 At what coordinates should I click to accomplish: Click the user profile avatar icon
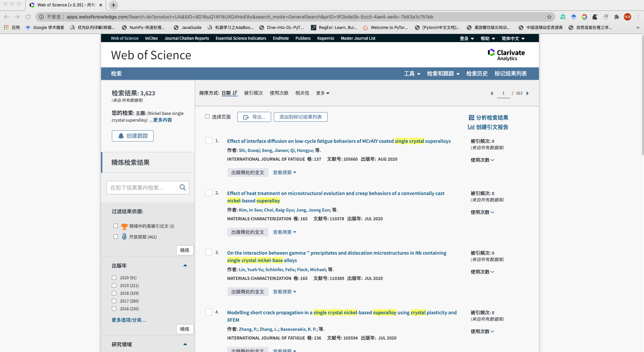(627, 17)
